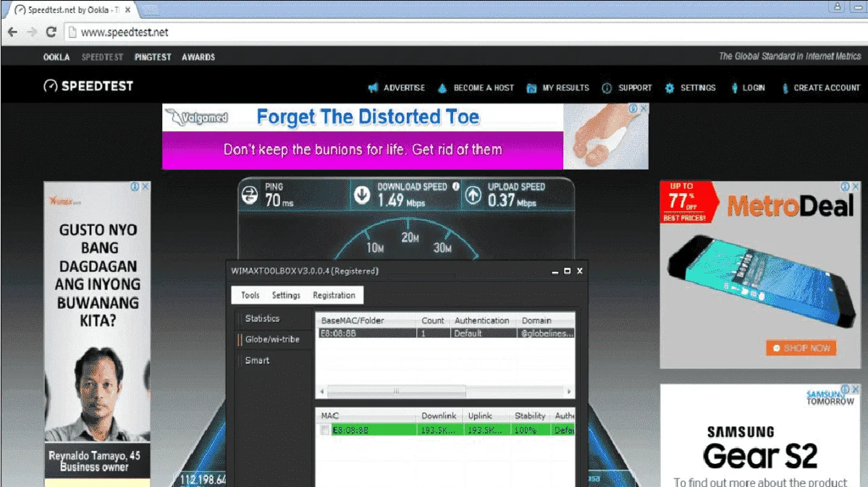Viewport: 868px width, 487px height.
Task: Click AdChoices icon on Valgomed banner
Action: [x=633, y=109]
